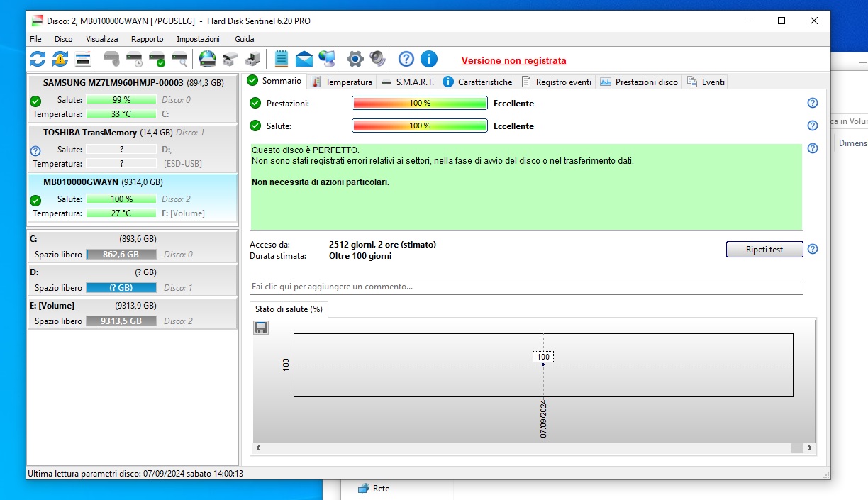Click the comment input field
This screenshot has width=868, height=500.
[526, 287]
